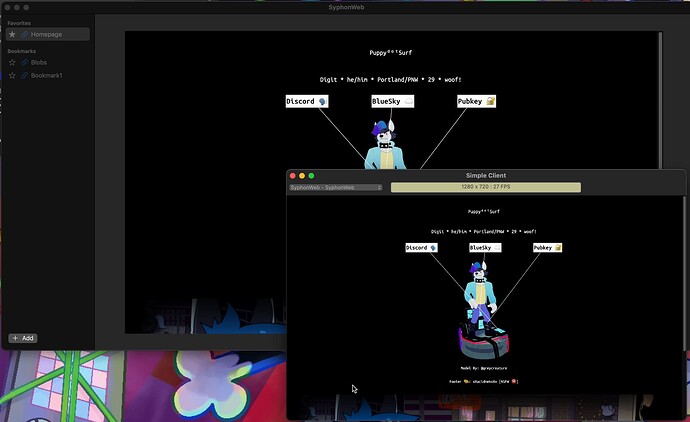Click the Discord link in SyphonWeb page
Screen dimensions: 690x422
307,101
